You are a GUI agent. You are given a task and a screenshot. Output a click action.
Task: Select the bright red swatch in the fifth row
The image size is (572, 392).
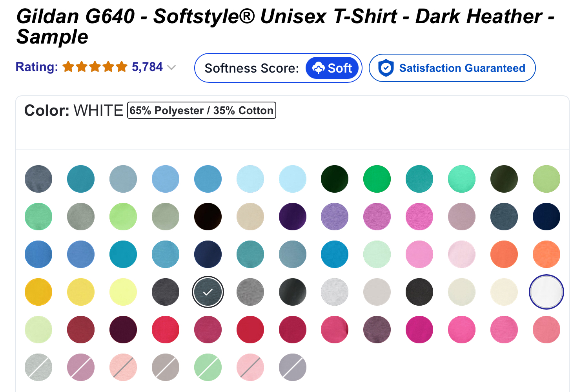click(x=250, y=330)
